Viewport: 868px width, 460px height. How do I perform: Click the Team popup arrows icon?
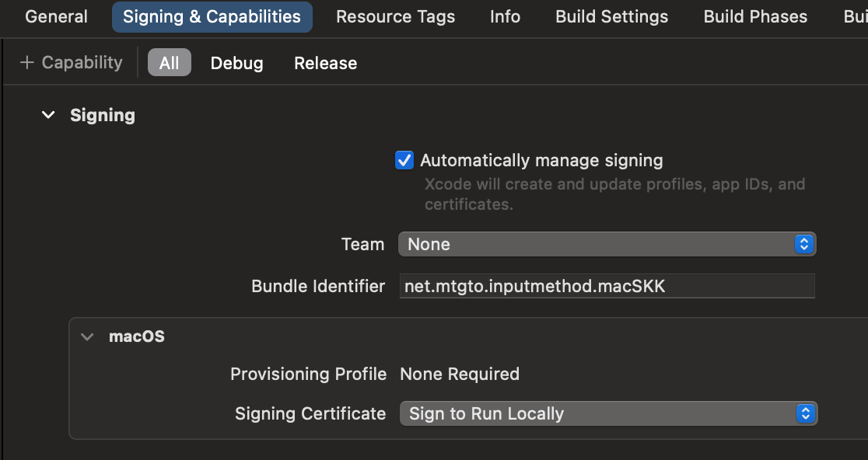(803, 244)
